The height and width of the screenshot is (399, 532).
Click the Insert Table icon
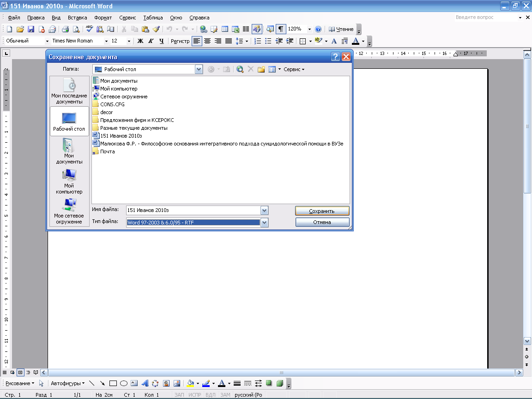click(224, 29)
